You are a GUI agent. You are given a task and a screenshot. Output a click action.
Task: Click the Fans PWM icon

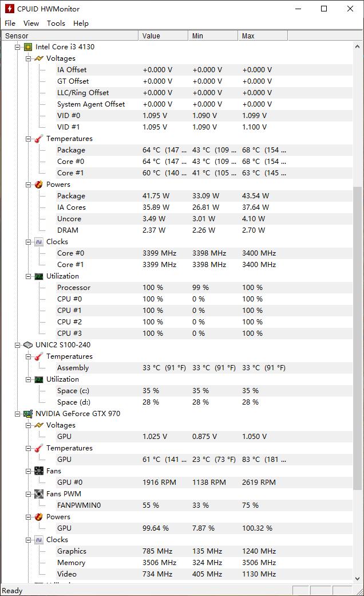[38, 494]
